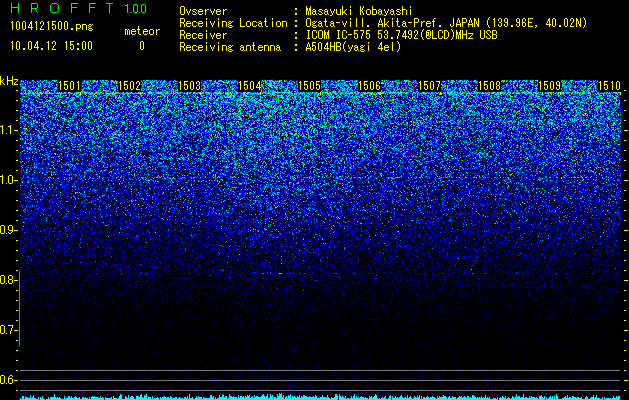Click the meteor count value 0
Screen dimensions: 629x400
[142, 46]
